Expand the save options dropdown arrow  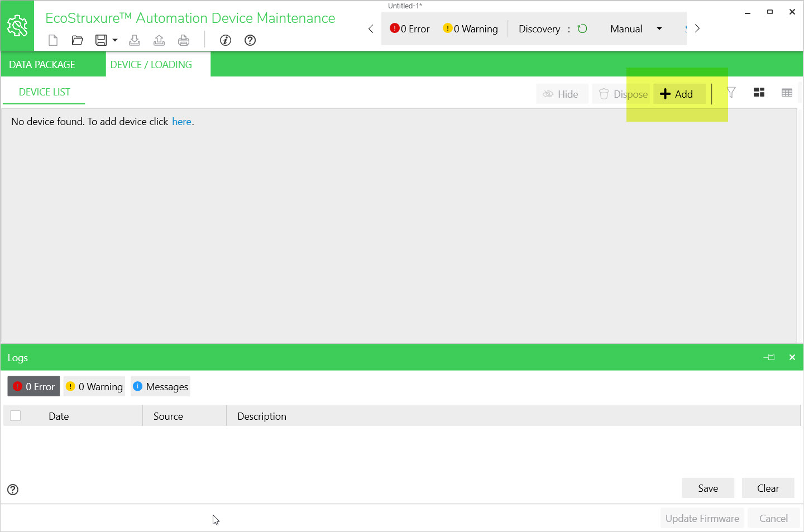click(x=115, y=40)
